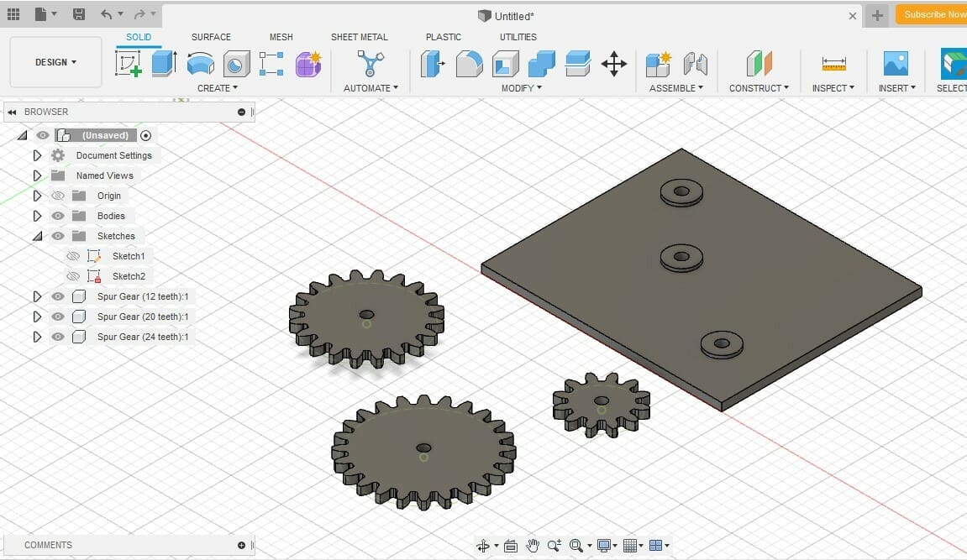Viewport: 967px width, 560px height.
Task: Collapse the Sketches folder
Action: pos(37,236)
